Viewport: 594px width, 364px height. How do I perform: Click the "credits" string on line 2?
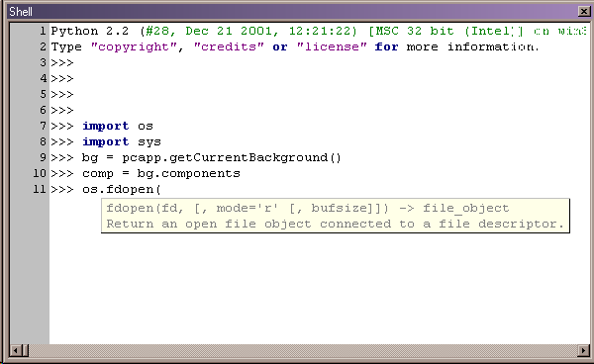pyautogui.click(x=229, y=46)
